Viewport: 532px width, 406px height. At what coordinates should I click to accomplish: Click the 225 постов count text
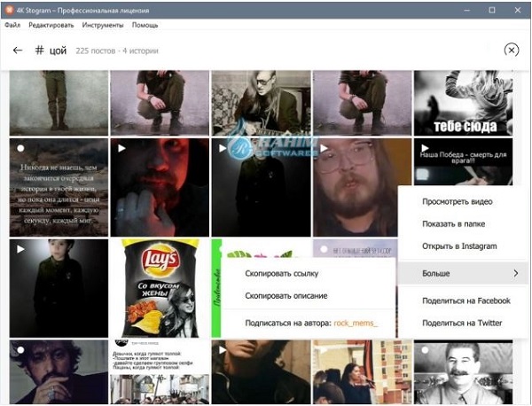coord(96,51)
